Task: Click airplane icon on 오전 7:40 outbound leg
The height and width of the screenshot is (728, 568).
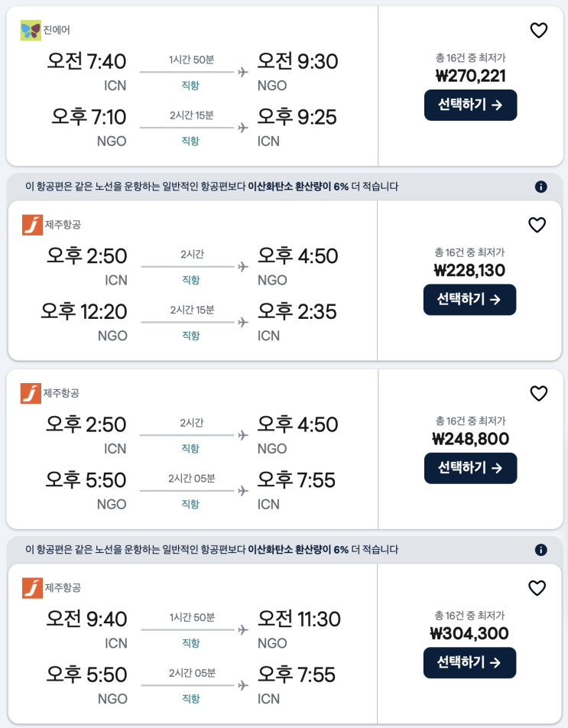Action: [244, 73]
